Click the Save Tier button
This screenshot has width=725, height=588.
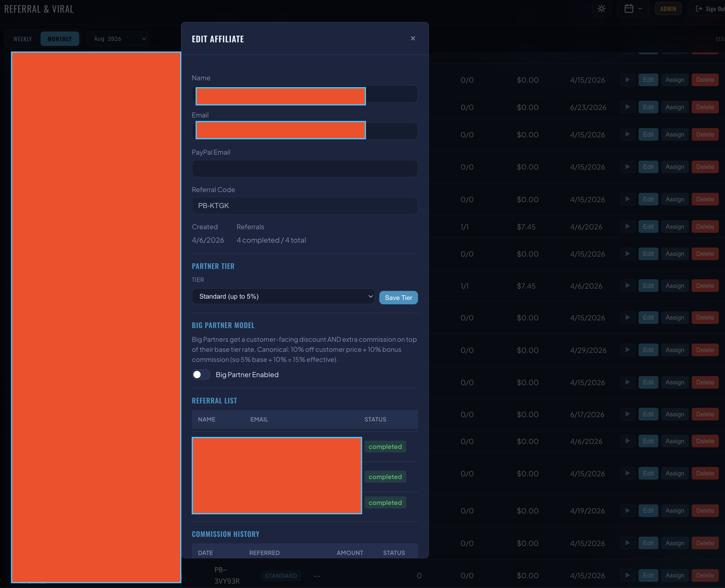398,298
